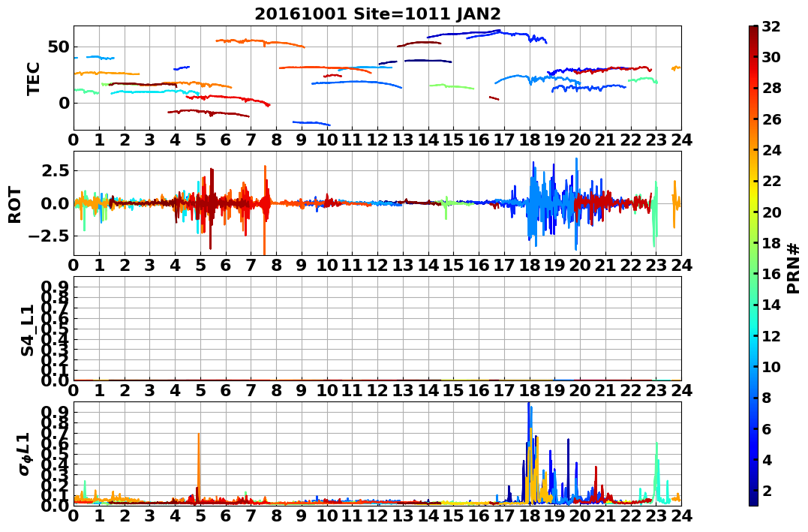The image size is (808, 532).
Task: Click hour 18 tick under the σφL1 panel
Action: tap(530, 515)
